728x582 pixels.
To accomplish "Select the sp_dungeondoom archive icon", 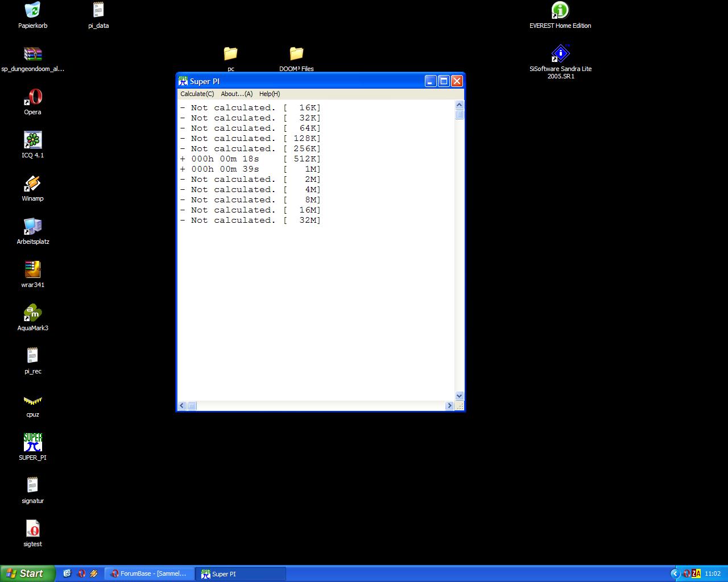I will click(x=32, y=54).
